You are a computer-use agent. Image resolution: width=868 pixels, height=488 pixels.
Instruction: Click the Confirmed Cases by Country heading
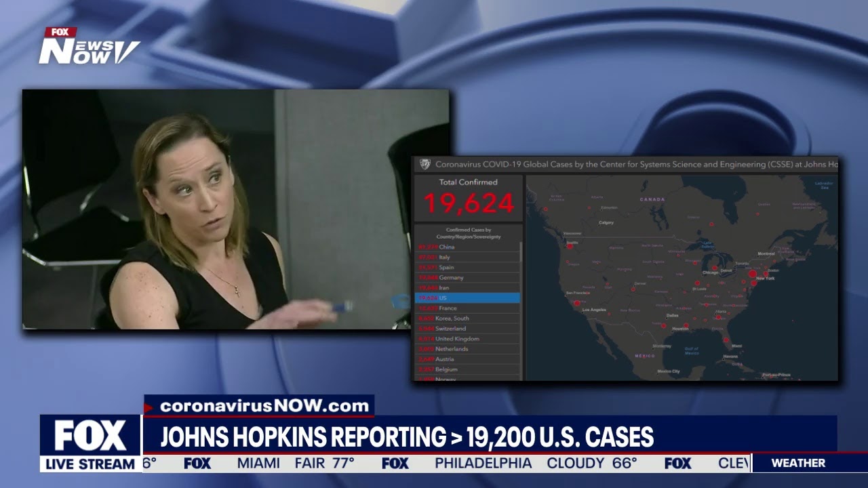[469, 233]
